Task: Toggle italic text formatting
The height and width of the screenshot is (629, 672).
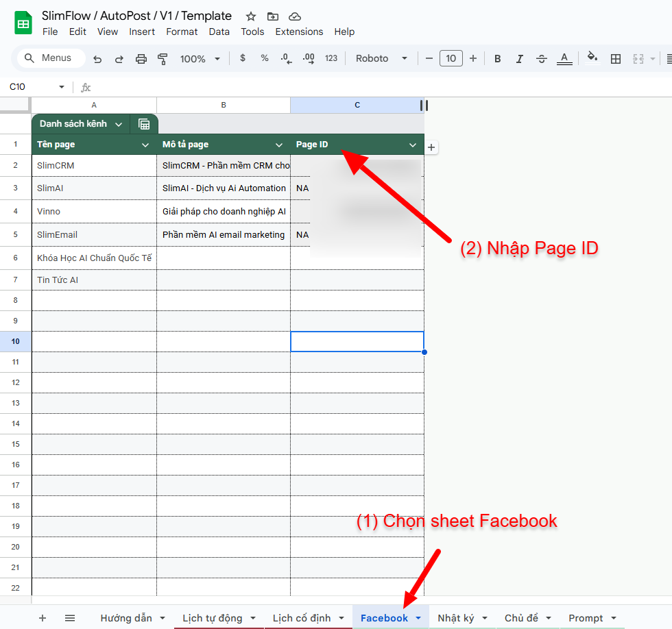Action: 519,59
